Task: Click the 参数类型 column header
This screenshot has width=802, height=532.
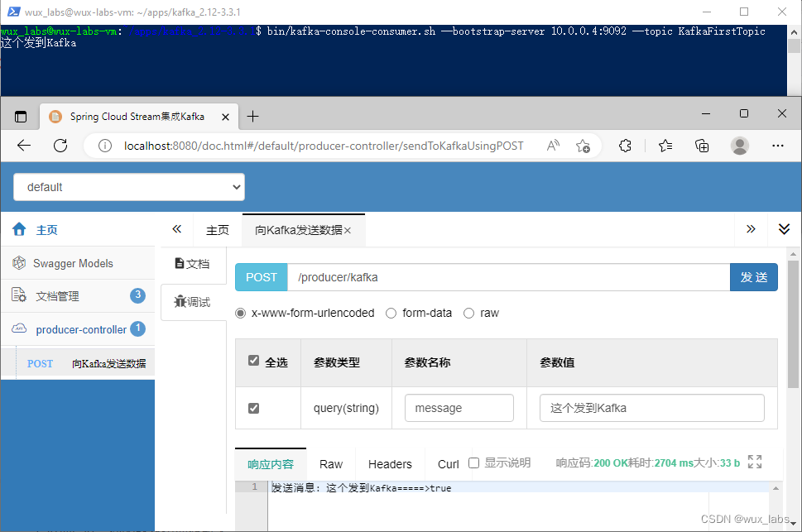Action: click(x=337, y=362)
